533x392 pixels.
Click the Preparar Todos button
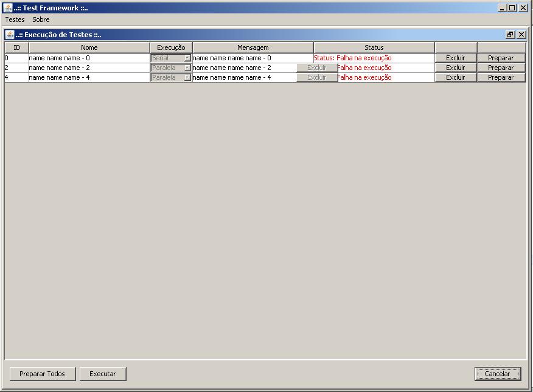(42, 374)
